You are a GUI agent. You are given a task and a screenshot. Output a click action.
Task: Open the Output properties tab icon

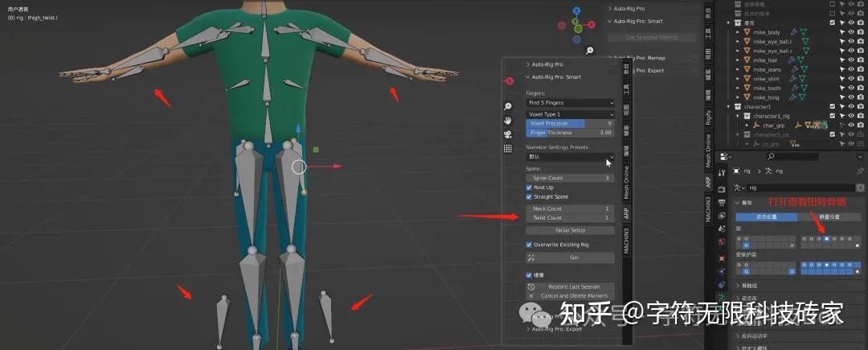click(x=721, y=202)
